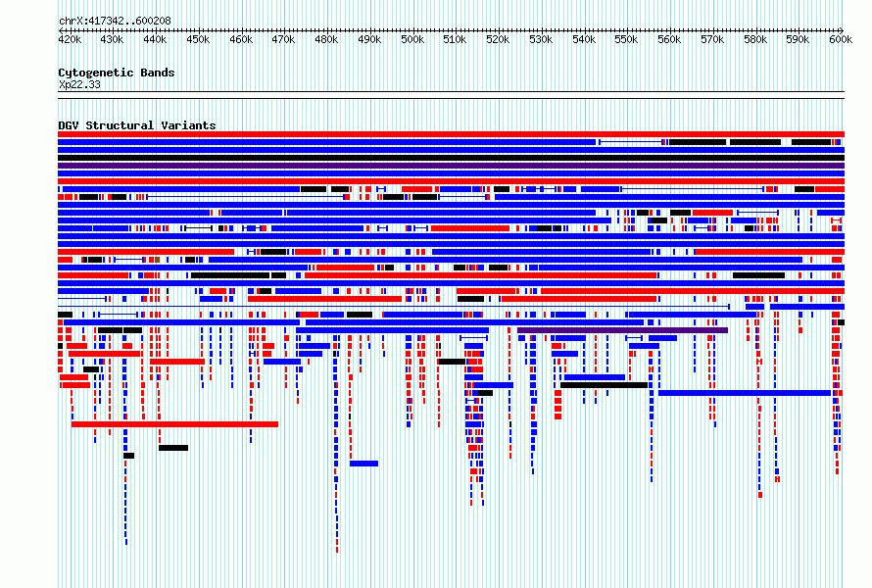The width and height of the screenshot is (872, 588).
Task: Select the isolated short blue variant near 488k
Action: (363, 464)
